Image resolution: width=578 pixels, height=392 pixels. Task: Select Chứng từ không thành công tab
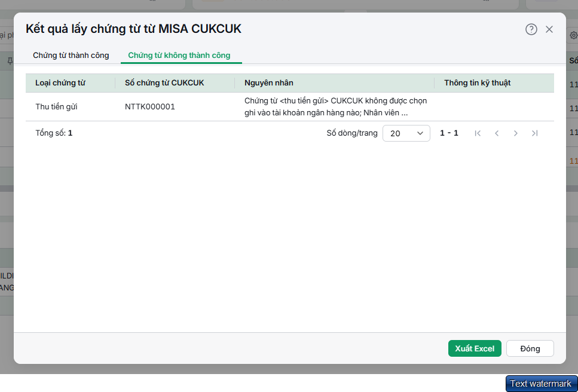coord(179,55)
